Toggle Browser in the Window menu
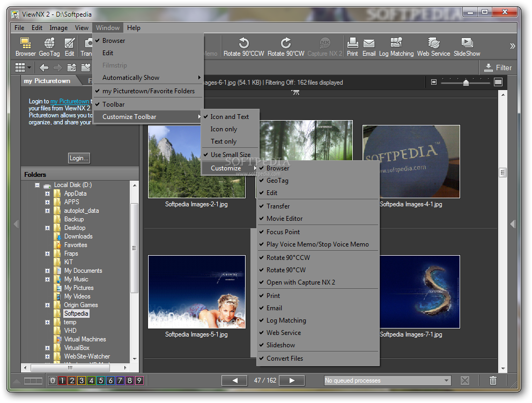532x403 pixels. pyautogui.click(x=148, y=41)
